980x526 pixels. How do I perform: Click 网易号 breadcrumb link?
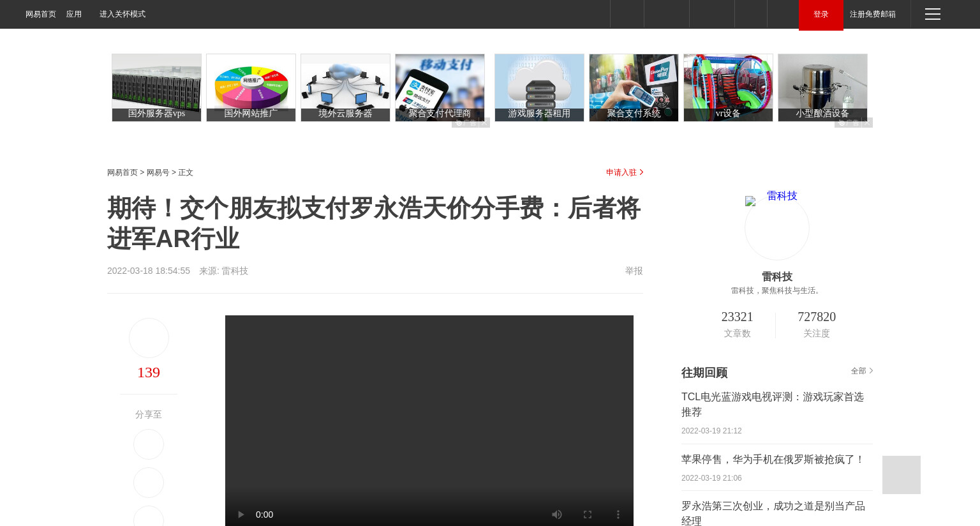pyautogui.click(x=158, y=172)
